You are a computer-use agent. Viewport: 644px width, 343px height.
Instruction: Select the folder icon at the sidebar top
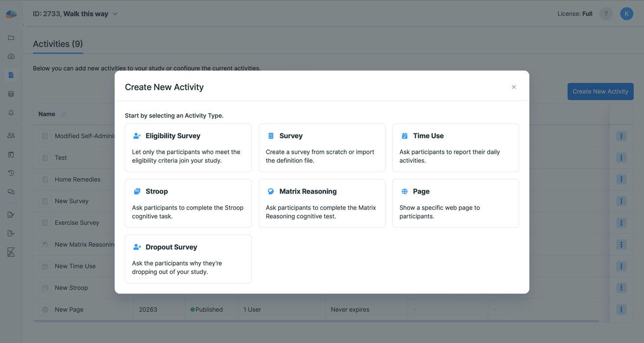[x=11, y=38]
